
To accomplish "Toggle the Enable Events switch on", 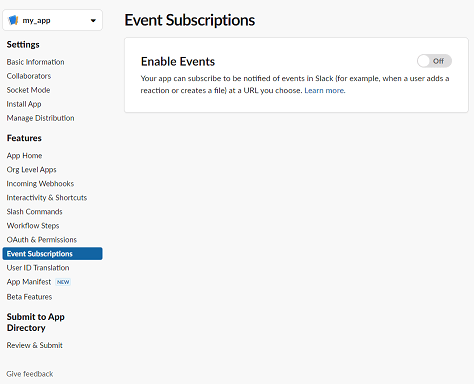I will [434, 61].
